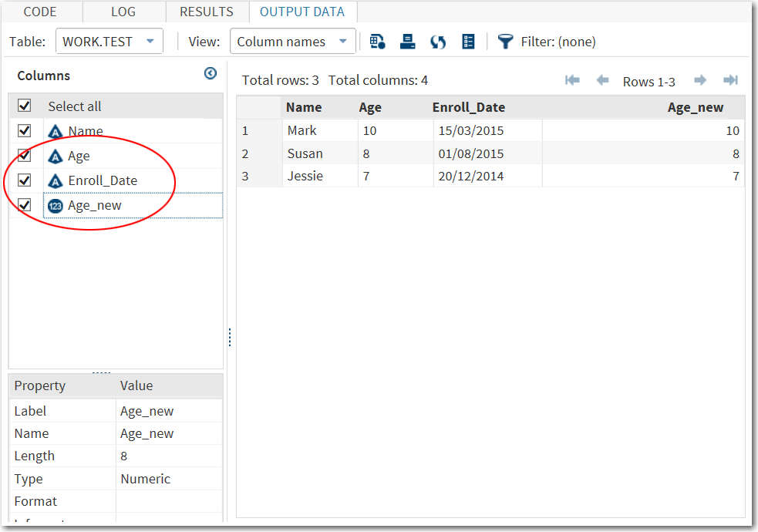Switch to the LOG tab
The height and width of the screenshot is (532, 758).
(123, 12)
